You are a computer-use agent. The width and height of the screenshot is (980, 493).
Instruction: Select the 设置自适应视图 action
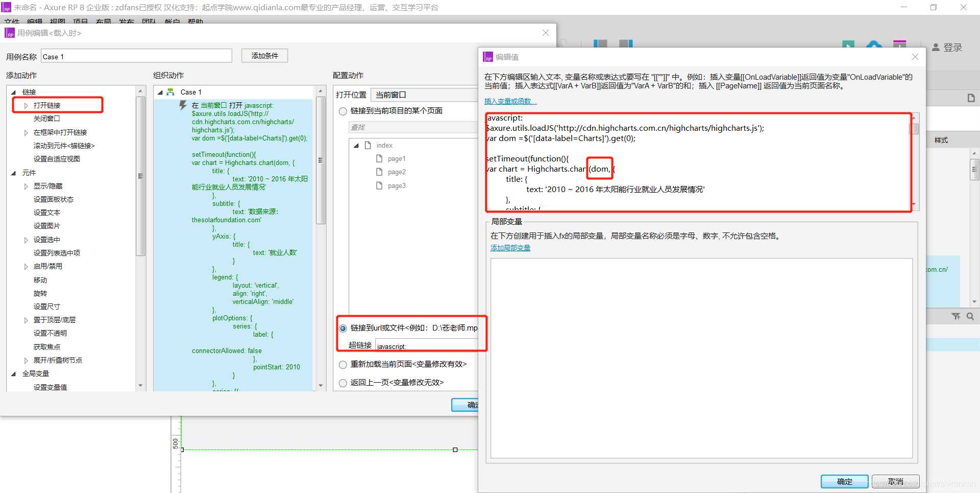pyautogui.click(x=57, y=159)
